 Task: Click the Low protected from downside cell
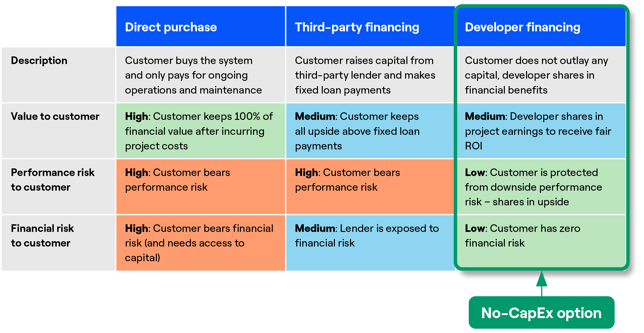tap(541, 187)
